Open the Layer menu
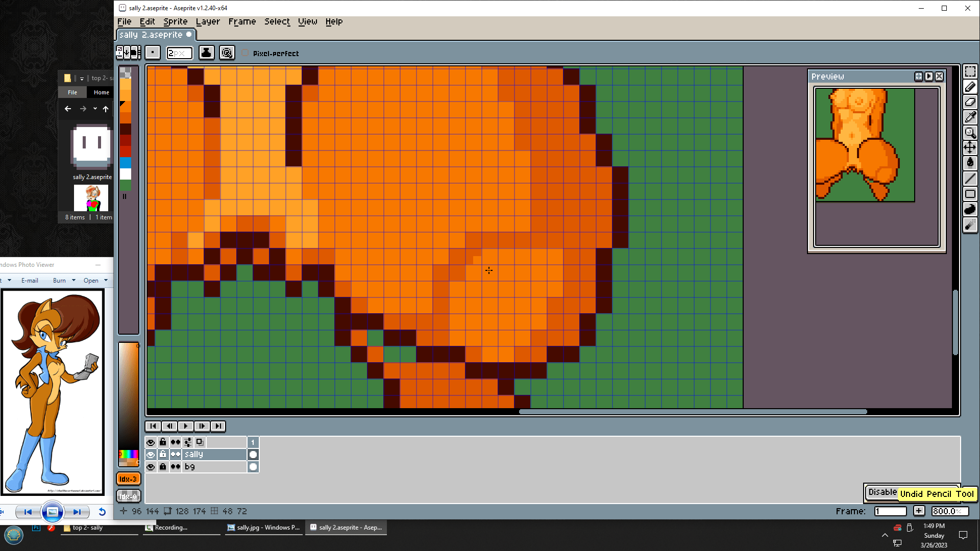 click(208, 21)
